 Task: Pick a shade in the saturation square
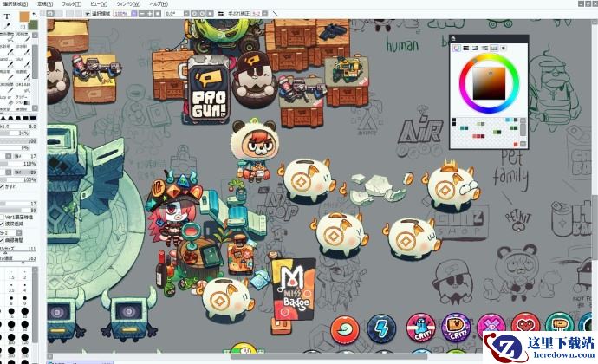point(490,83)
